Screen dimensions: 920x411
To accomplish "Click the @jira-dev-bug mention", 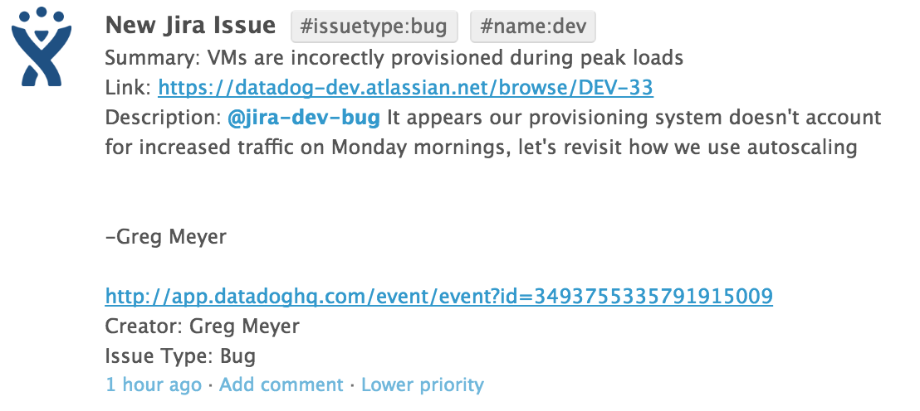I will pyautogui.click(x=304, y=118).
